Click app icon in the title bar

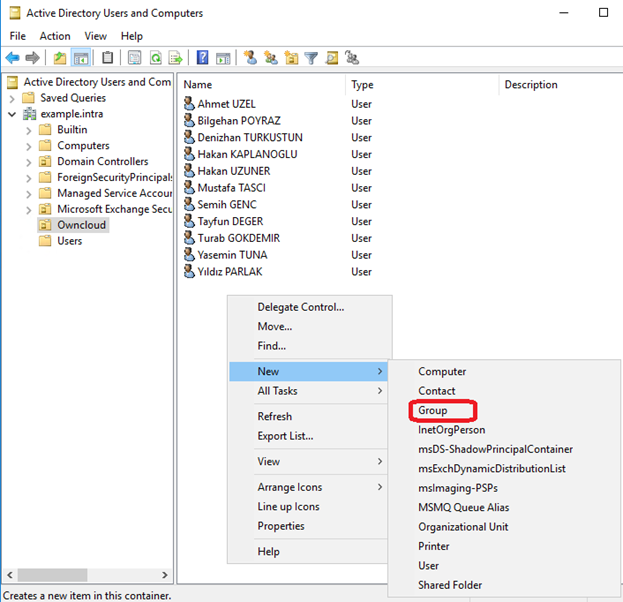click(x=15, y=13)
